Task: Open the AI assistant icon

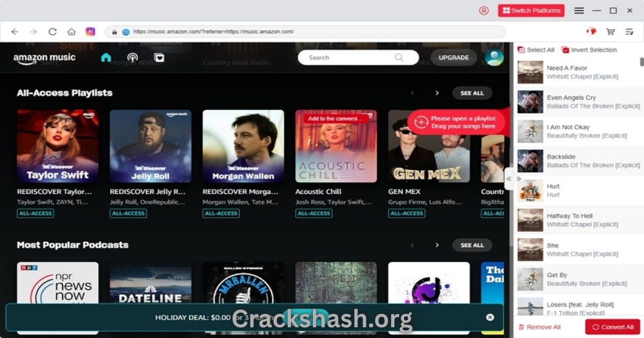Action: [x=90, y=32]
